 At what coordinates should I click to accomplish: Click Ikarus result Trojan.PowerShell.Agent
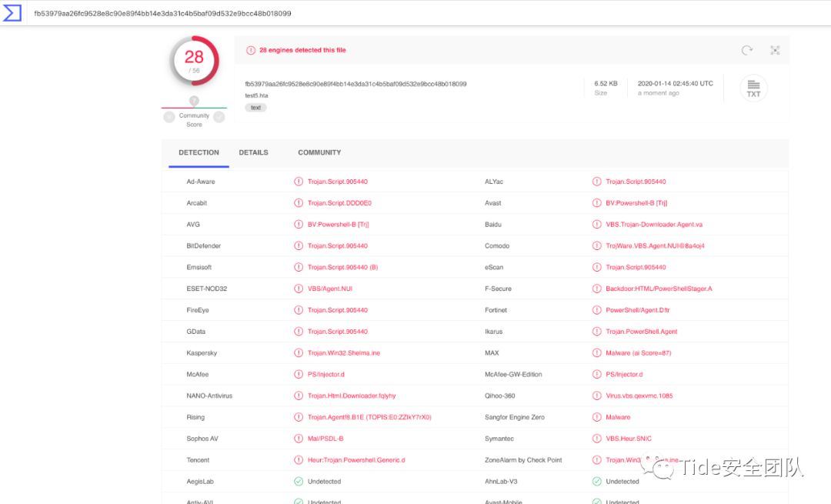click(x=641, y=332)
